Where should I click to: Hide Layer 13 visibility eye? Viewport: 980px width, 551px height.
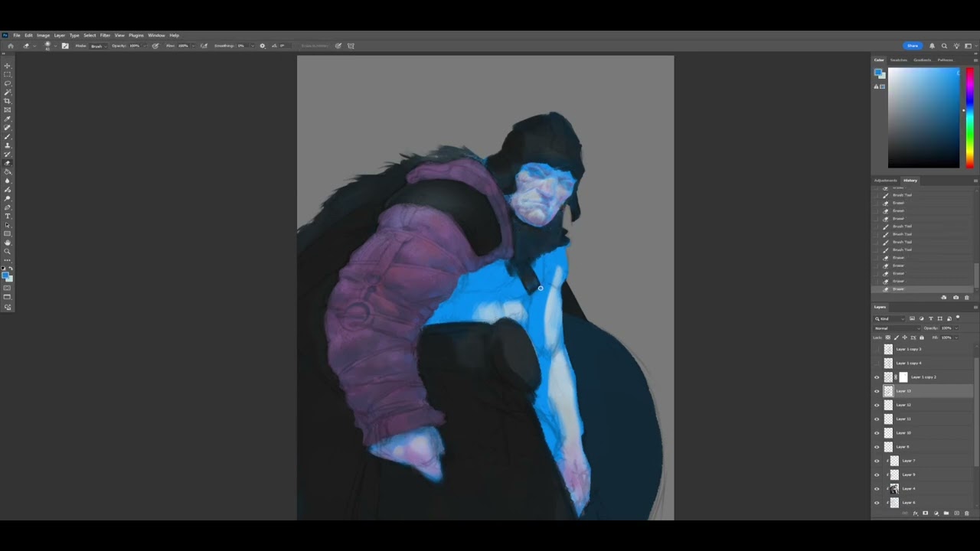(877, 391)
